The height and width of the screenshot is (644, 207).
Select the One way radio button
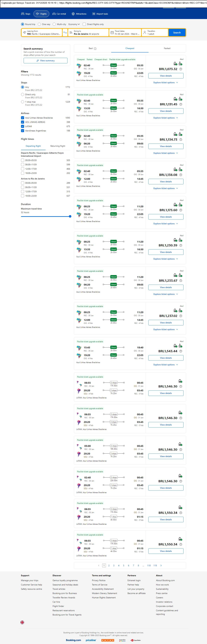39,24
